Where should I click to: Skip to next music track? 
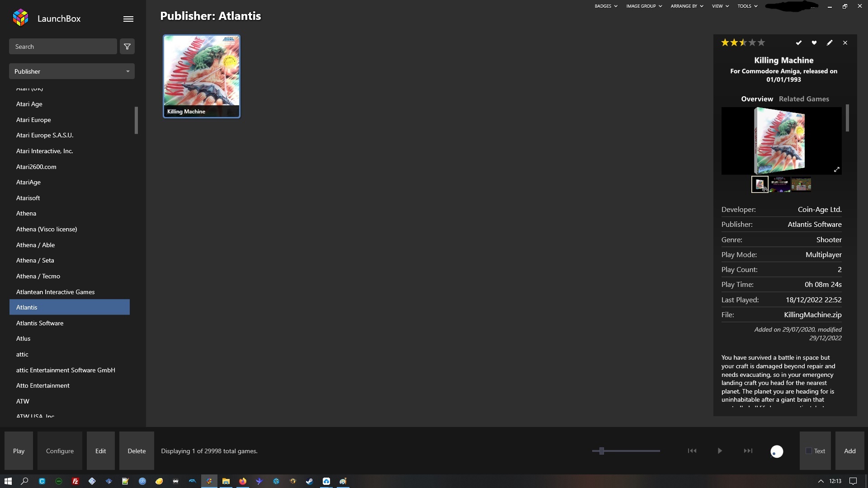pos(748,451)
